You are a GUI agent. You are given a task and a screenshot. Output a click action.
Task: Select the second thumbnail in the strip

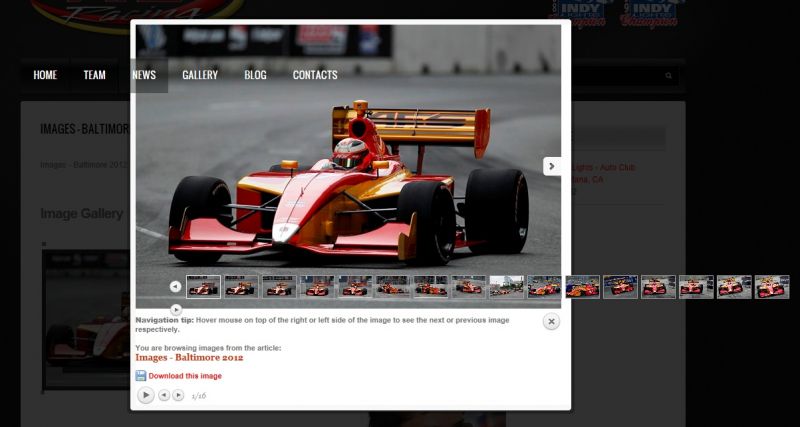[x=241, y=287]
